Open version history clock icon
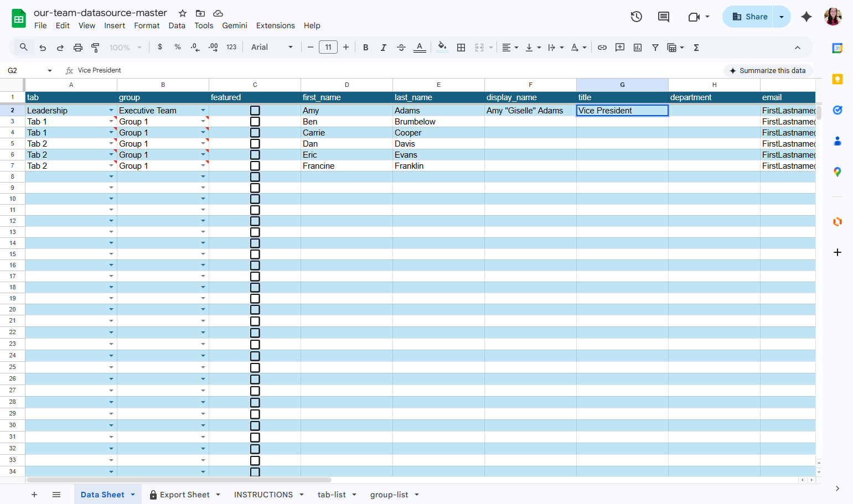Image resolution: width=853 pixels, height=504 pixels. pyautogui.click(x=637, y=17)
